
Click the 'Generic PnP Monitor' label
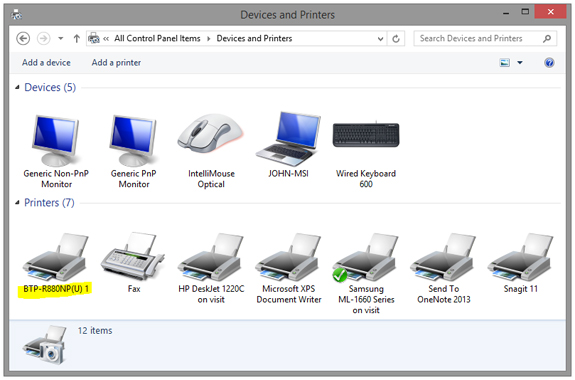point(133,179)
